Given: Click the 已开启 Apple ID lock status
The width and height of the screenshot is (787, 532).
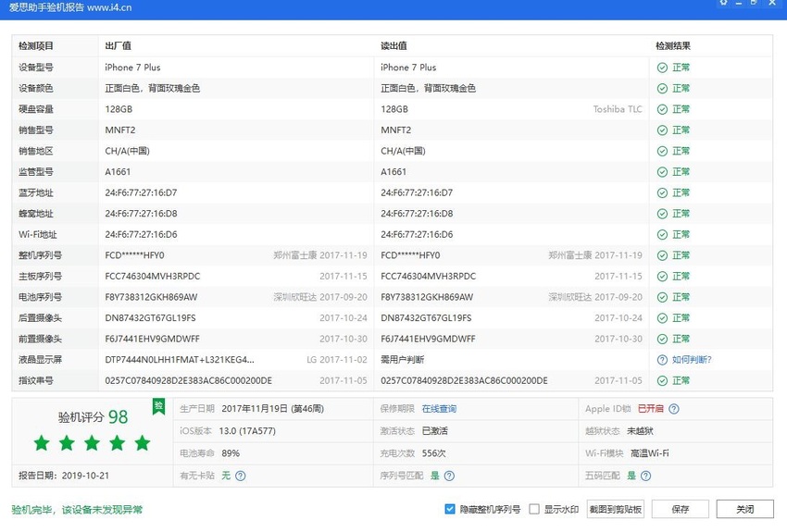Looking at the screenshot, I should point(651,409).
